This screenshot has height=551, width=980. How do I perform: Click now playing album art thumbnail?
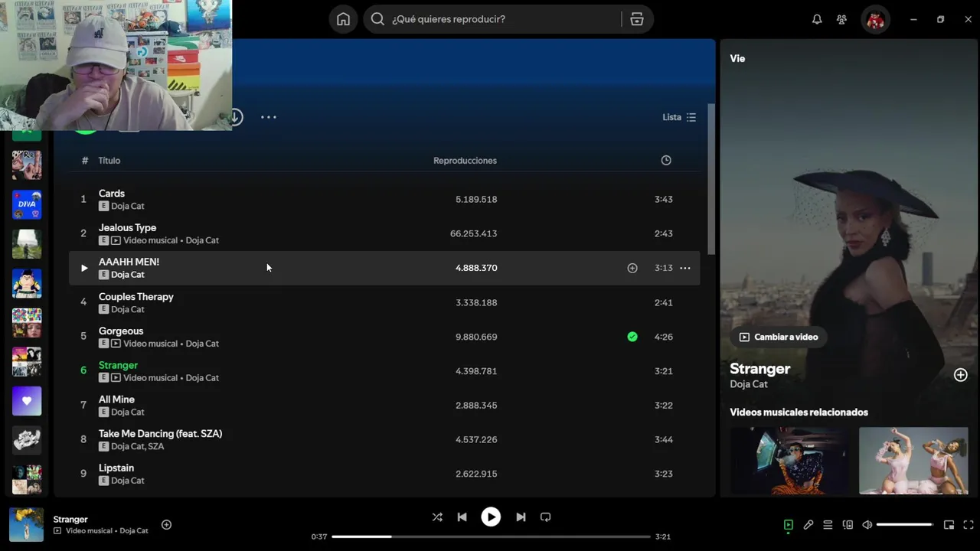pyautogui.click(x=26, y=525)
